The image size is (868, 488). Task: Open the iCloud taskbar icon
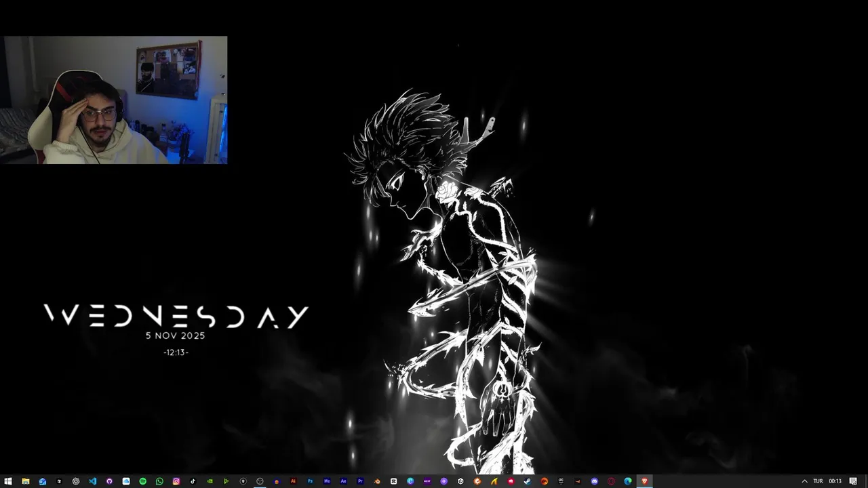click(126, 481)
